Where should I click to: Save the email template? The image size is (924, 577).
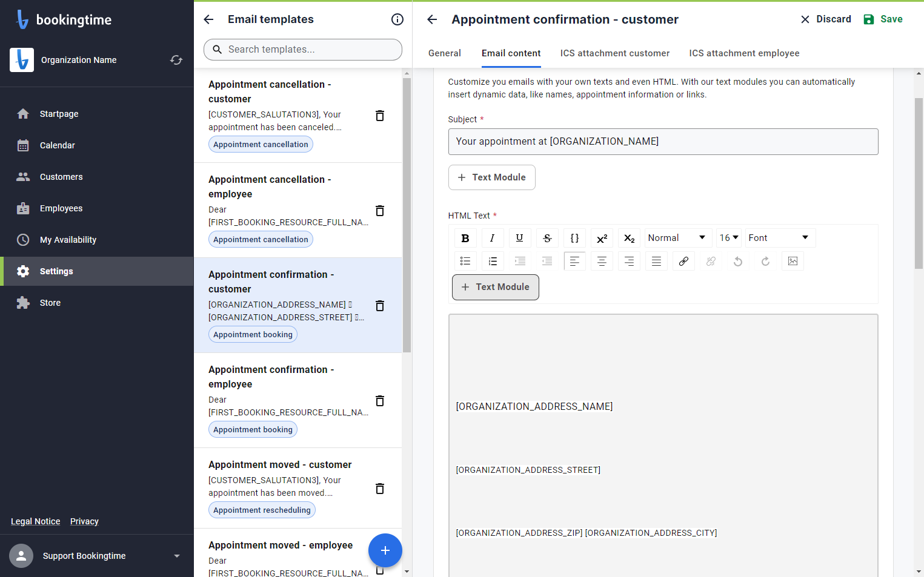(x=883, y=19)
